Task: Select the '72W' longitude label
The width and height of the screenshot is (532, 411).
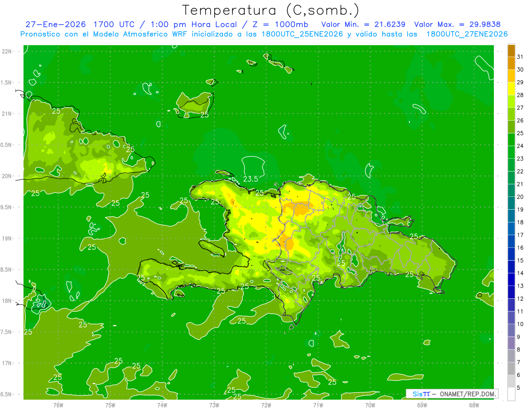Action: tap(266, 405)
